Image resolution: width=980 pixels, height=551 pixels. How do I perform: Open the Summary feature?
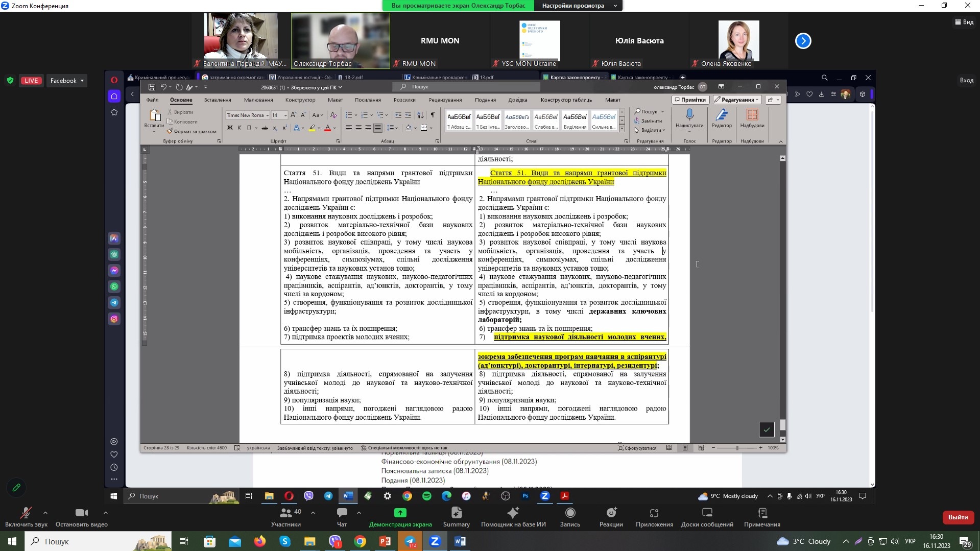point(456,516)
